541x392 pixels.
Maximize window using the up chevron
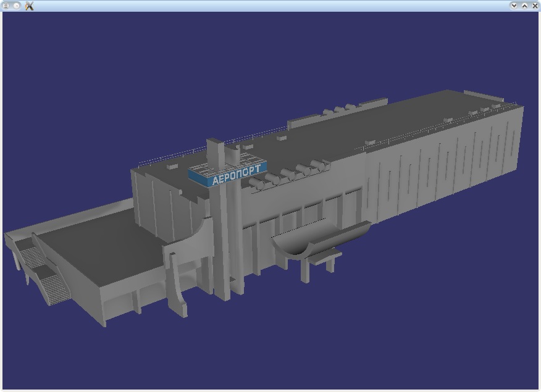tap(524, 6)
